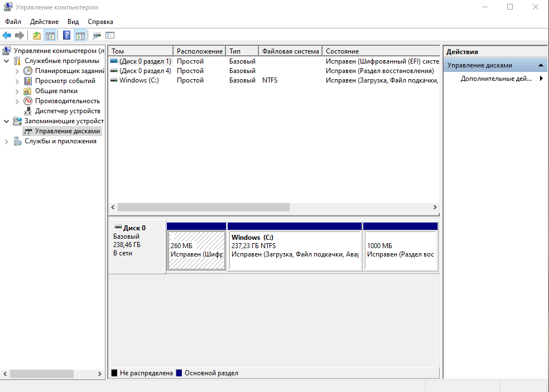Maximize the Управление компьютером window
Image resolution: width=549 pixels, height=392 pixels.
[510, 7]
